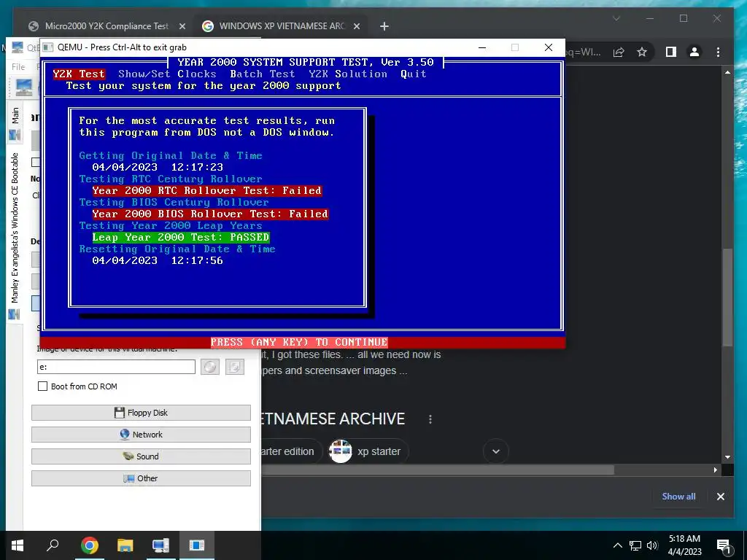Click the computer icon in Qt toolbar
This screenshot has height=560, width=747.
23,87
